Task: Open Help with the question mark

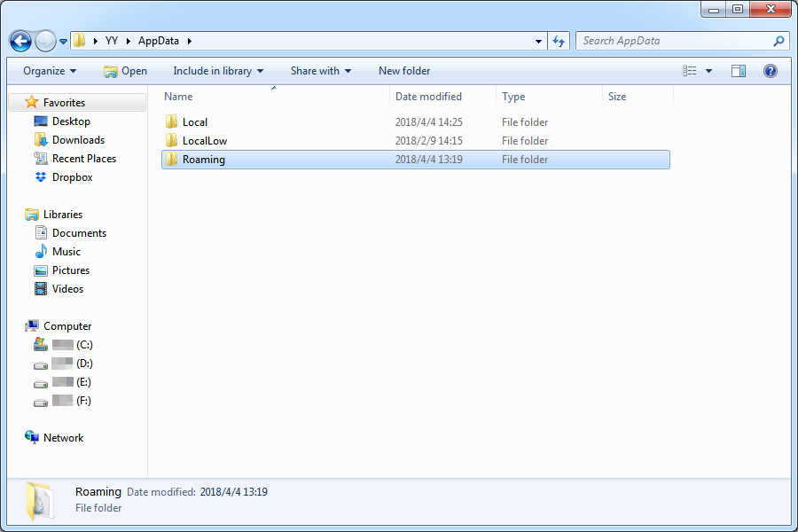Action: click(770, 71)
